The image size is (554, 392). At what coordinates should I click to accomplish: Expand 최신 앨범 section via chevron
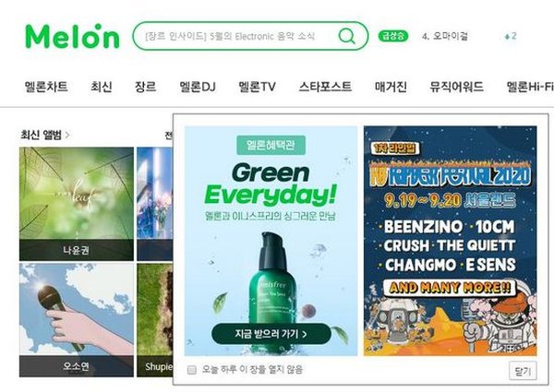coord(67,135)
